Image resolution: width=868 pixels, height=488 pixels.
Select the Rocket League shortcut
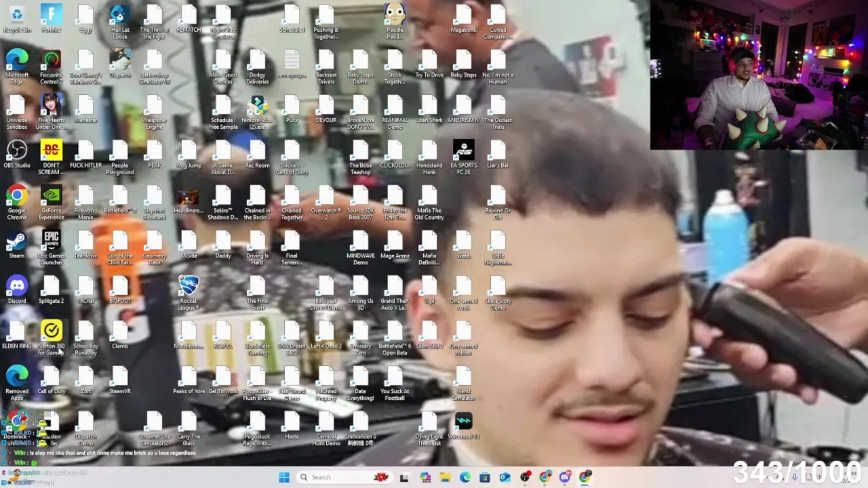pyautogui.click(x=189, y=293)
